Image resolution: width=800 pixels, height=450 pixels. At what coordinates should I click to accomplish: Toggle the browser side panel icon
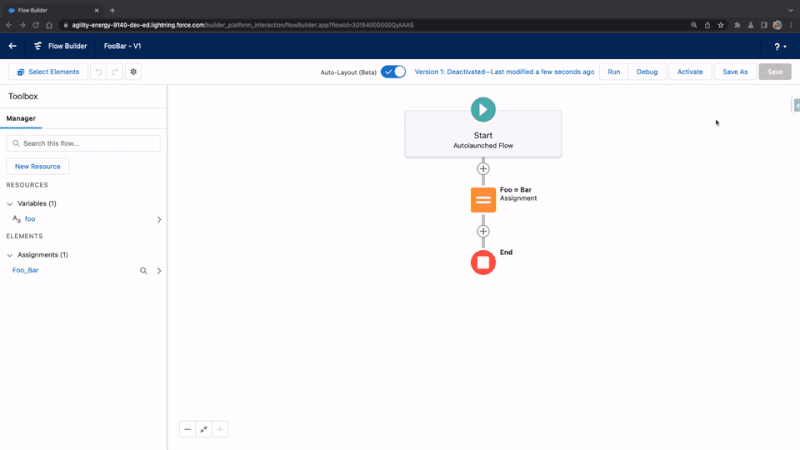click(764, 25)
